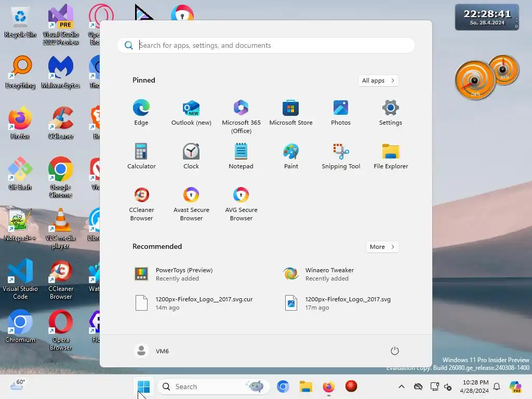The height and width of the screenshot is (399, 532).
Task: Open File Explorer from the taskbar
Action: click(x=305, y=387)
